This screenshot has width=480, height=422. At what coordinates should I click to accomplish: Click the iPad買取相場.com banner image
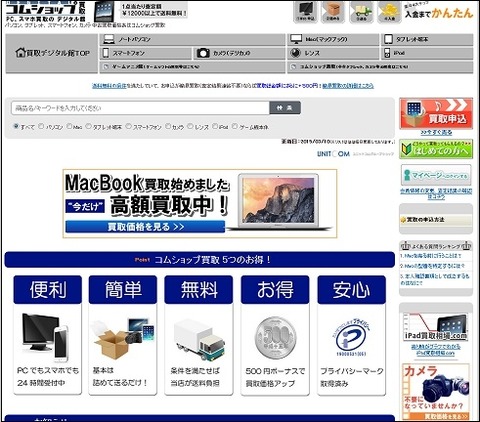coord(436,327)
